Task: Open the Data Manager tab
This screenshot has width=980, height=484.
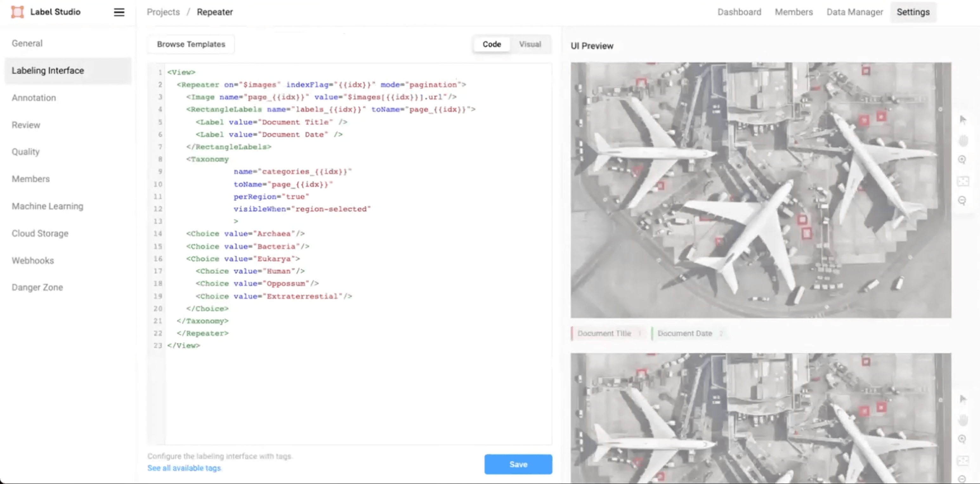Action: point(854,12)
